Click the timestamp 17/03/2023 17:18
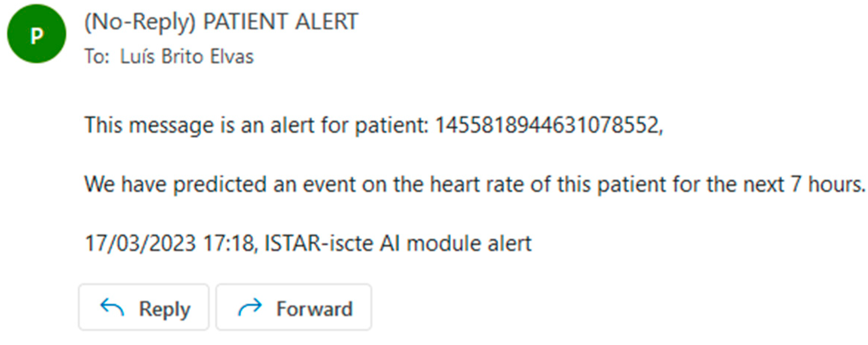The image size is (868, 345). (x=169, y=243)
